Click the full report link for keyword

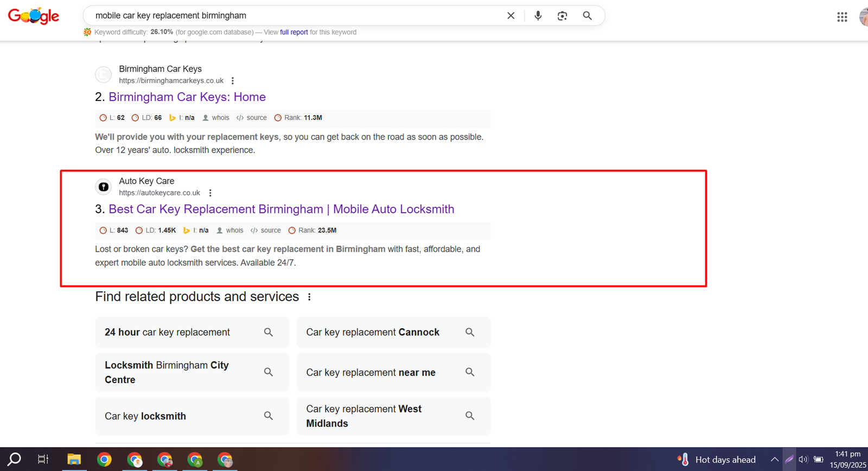coord(293,33)
